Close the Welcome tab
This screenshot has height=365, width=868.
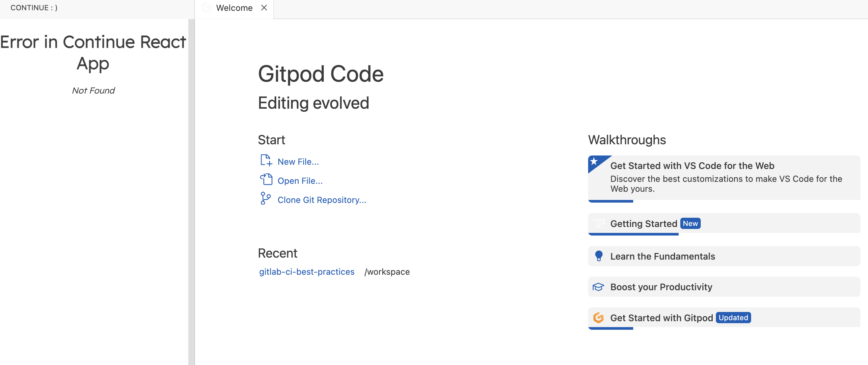264,8
